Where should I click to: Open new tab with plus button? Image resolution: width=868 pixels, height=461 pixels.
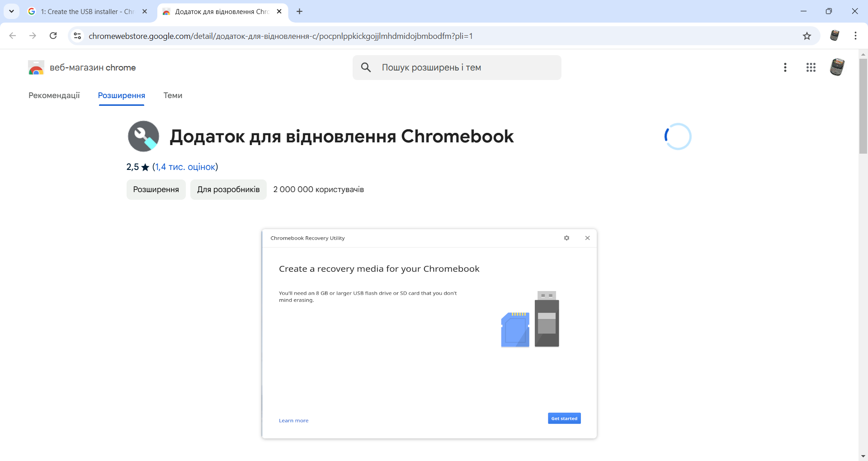[x=299, y=11]
